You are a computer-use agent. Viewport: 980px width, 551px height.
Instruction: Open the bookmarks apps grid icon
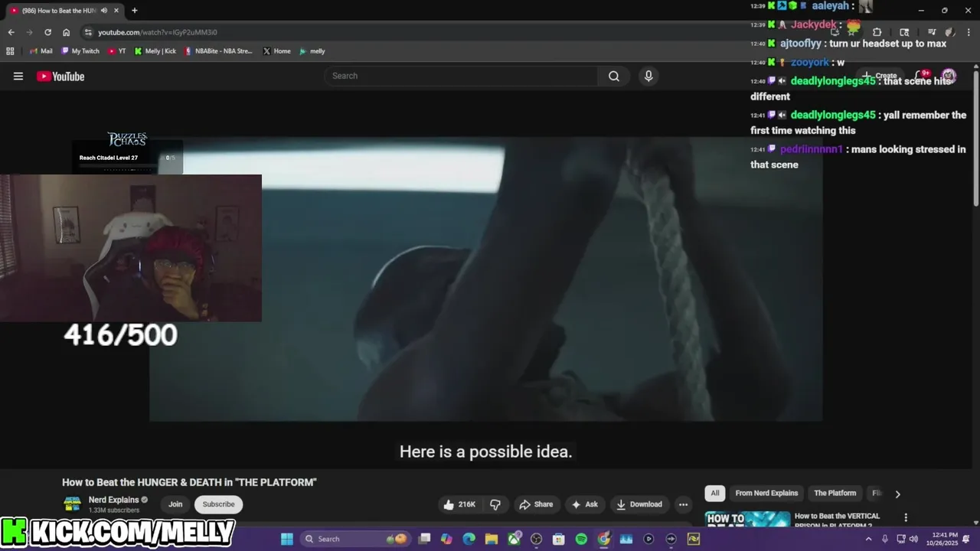click(10, 51)
